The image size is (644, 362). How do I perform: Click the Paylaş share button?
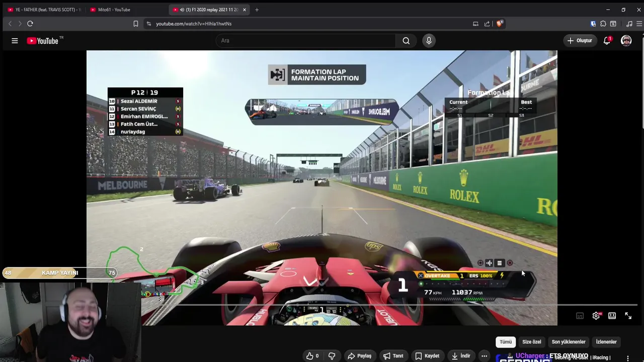[x=359, y=356]
